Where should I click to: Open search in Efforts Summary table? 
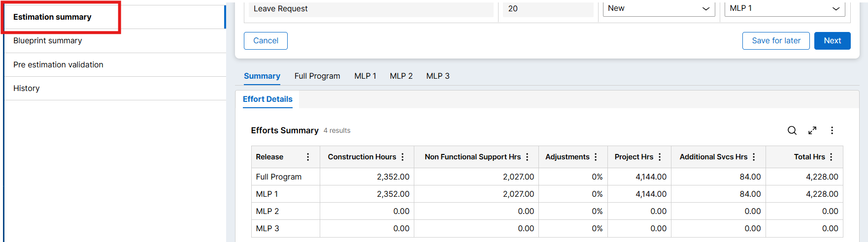(792, 130)
